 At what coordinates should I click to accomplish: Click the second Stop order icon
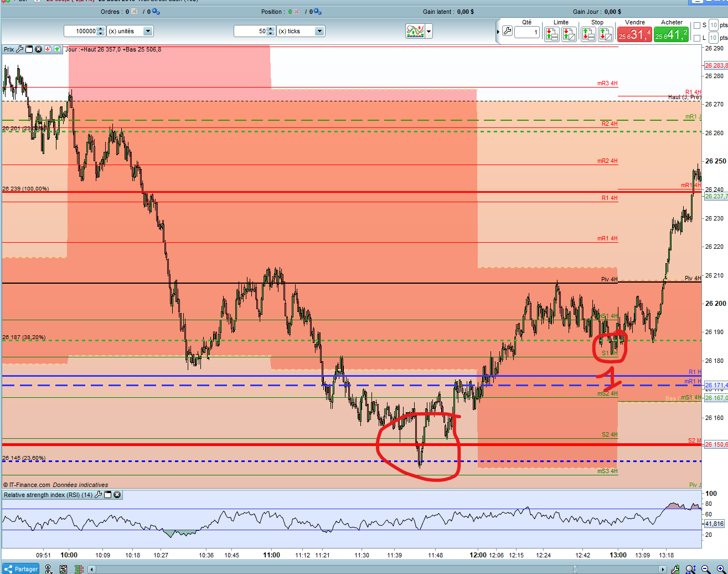point(605,34)
